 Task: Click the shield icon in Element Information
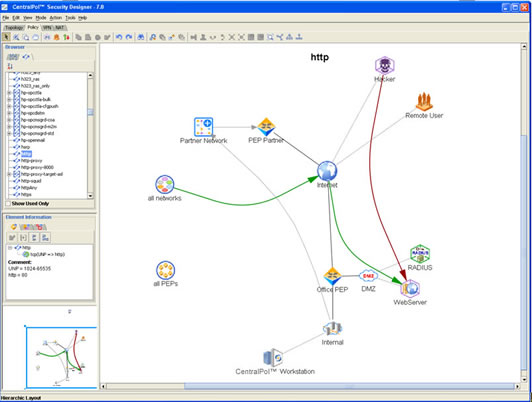pos(14,227)
